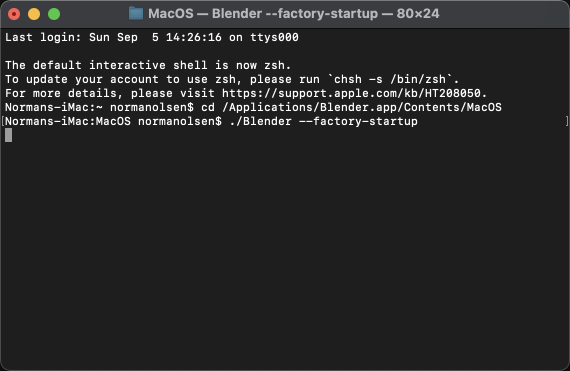Viewport: 570px width, 371px height.
Task: Click the '/Applications/Blender.app/Contents/MacOS' path text
Action: click(365, 108)
